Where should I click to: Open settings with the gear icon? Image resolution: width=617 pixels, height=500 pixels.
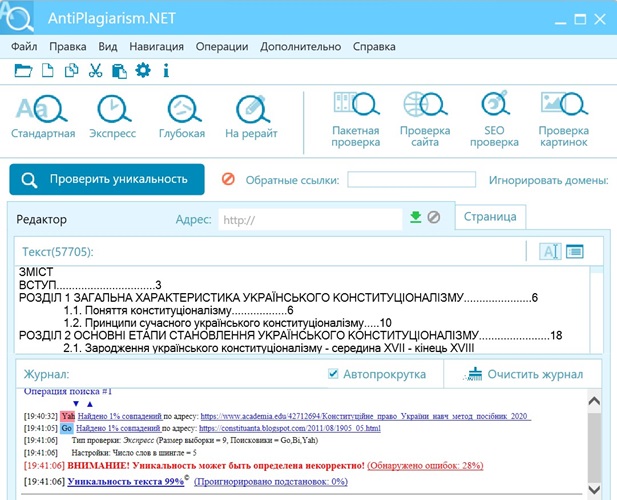(142, 70)
